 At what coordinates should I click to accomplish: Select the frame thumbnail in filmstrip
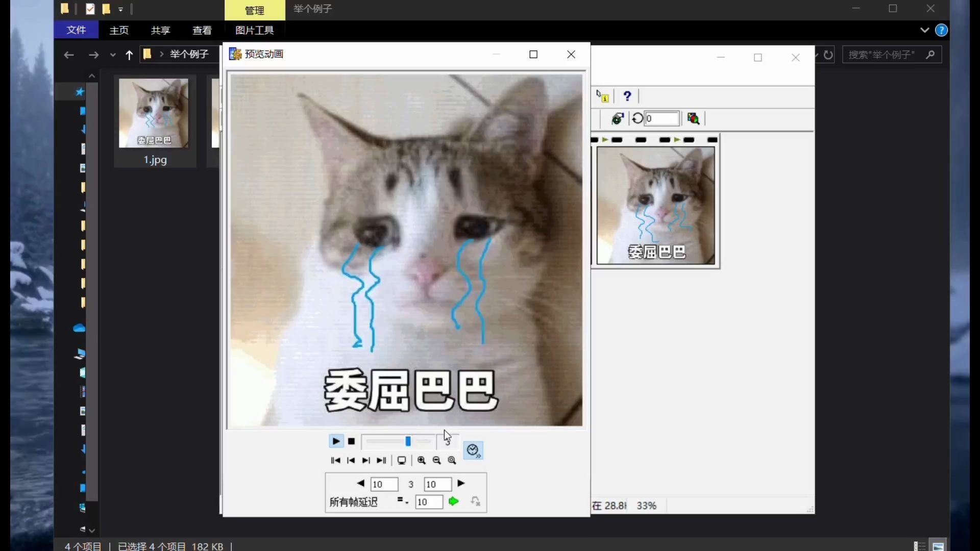[656, 206]
